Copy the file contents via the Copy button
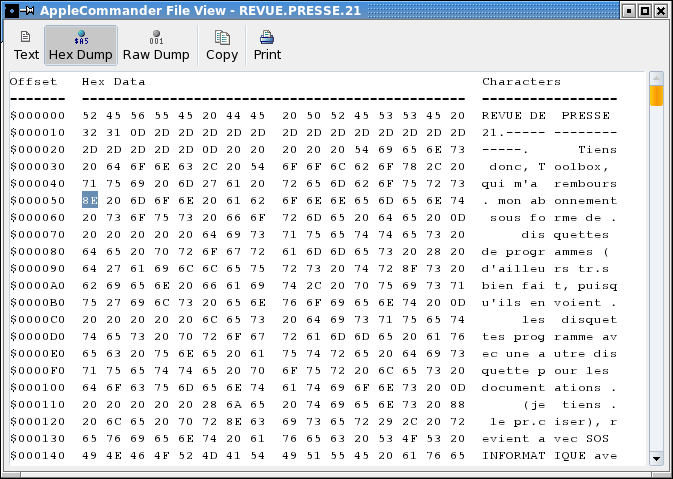Screen dimensions: 673x479 click(222, 45)
